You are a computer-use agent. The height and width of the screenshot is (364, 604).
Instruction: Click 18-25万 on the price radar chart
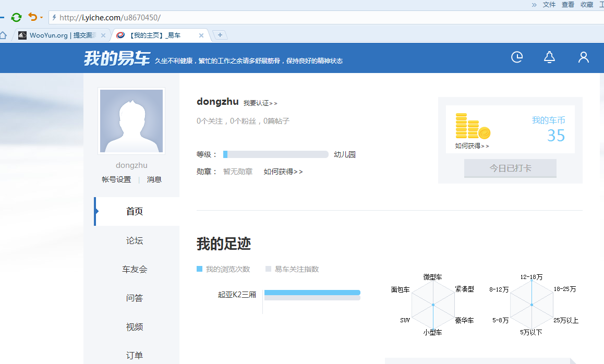point(565,289)
